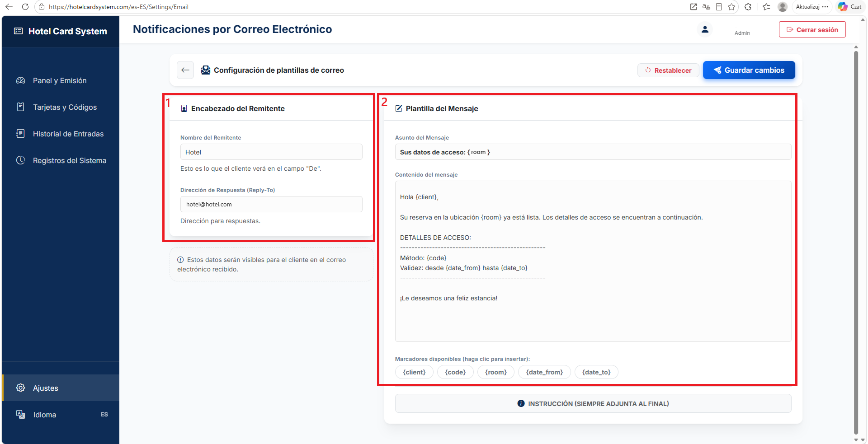Viewport: 868px width, 444px height.
Task: Click the Hotel Card System logo icon
Action: tap(19, 31)
